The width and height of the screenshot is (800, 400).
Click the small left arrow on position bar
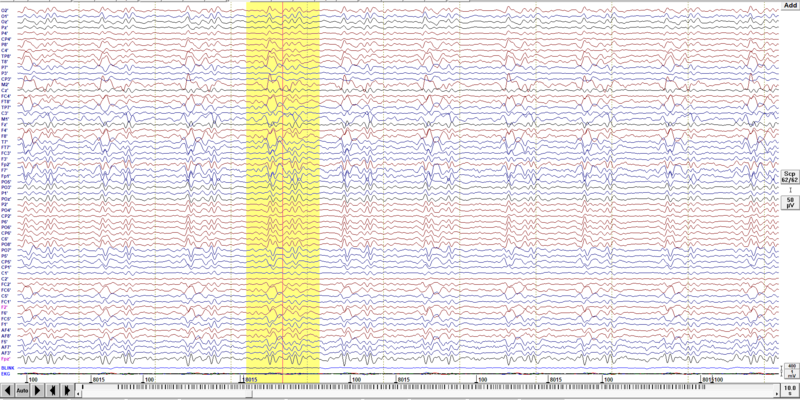(80, 391)
